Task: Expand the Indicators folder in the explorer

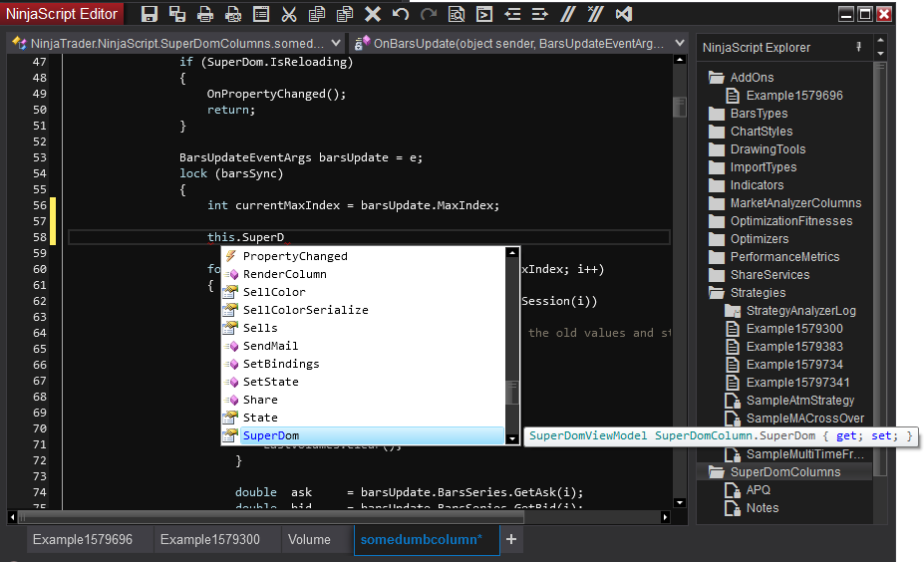Action: (757, 185)
